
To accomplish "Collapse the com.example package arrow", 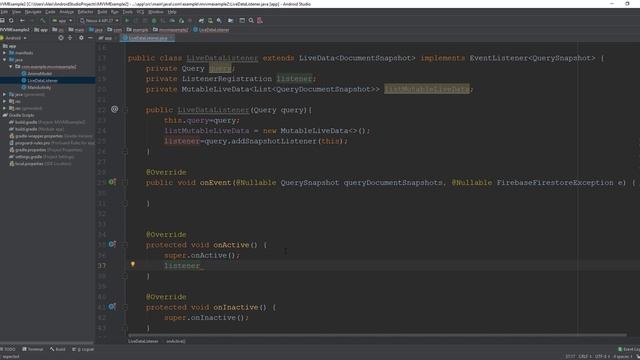I will 11,67.
